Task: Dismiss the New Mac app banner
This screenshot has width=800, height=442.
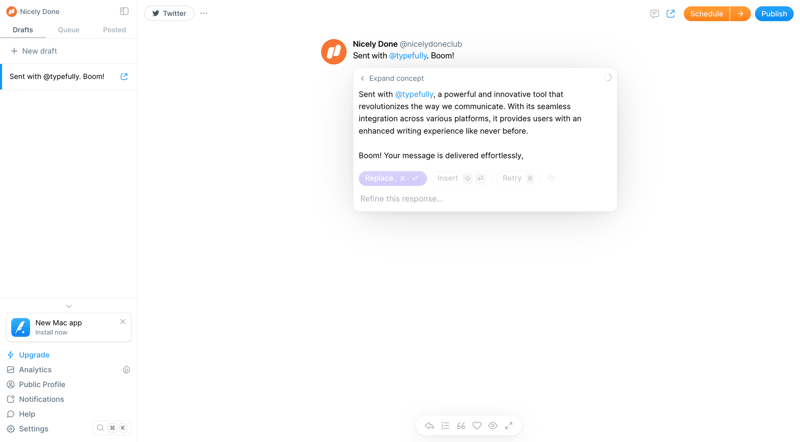Action: (123, 322)
